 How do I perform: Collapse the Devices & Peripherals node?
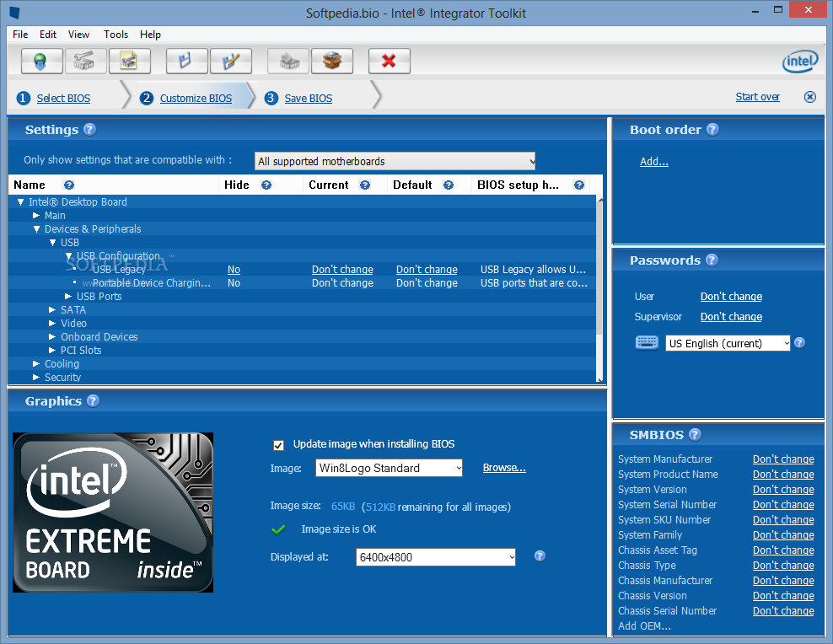36,229
